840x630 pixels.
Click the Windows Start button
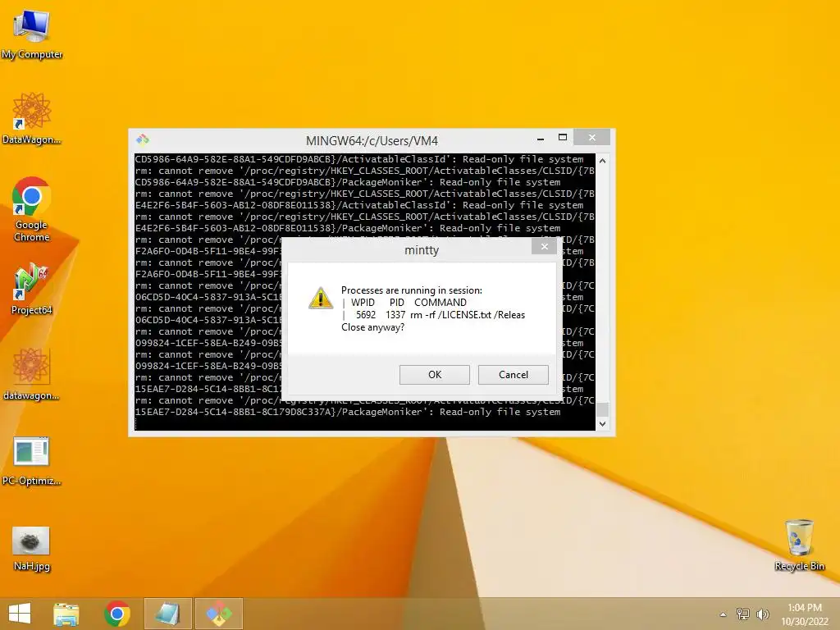20,614
